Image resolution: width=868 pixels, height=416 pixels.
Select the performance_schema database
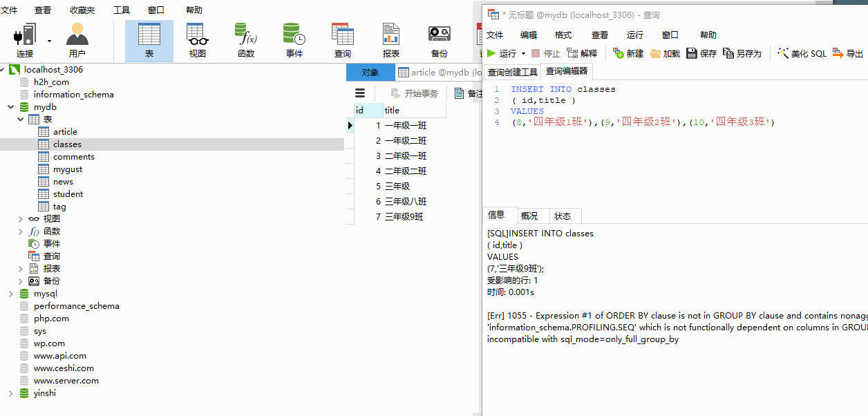(76, 306)
